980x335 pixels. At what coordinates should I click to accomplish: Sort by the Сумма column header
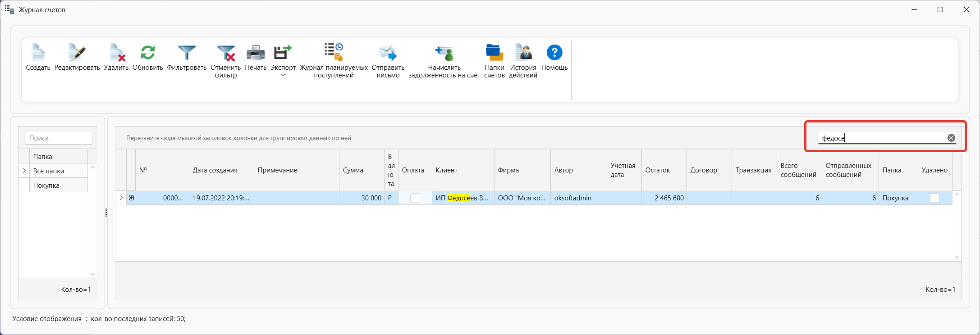pos(362,170)
